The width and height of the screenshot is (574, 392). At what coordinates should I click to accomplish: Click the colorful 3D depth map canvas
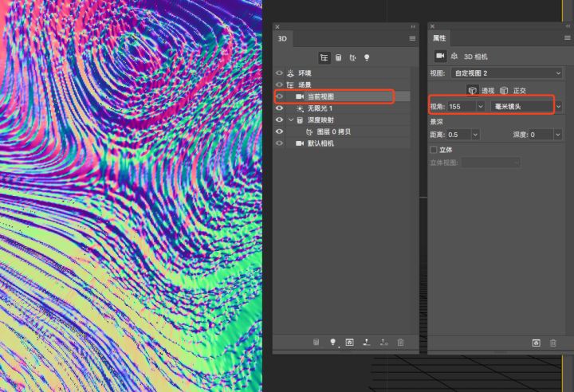[131, 196]
